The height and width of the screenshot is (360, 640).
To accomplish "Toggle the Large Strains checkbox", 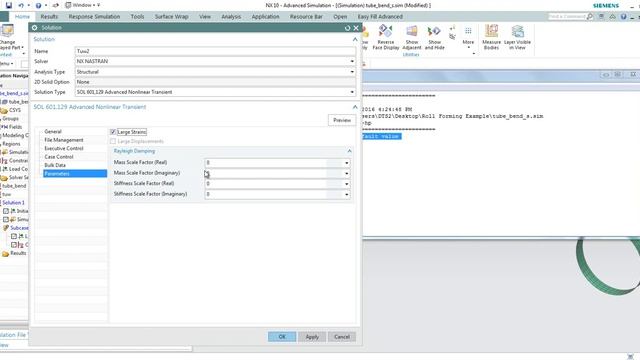I will coord(113,132).
